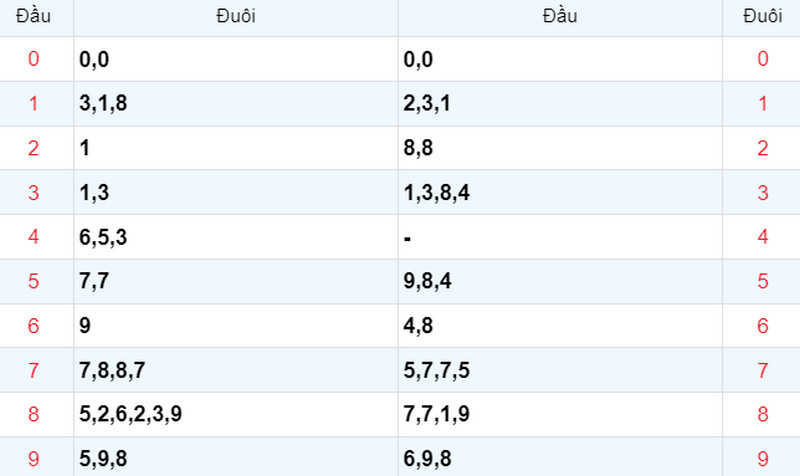Image resolution: width=800 pixels, height=476 pixels.
Task: Click the left Đuôi column header
Action: (x=236, y=16)
